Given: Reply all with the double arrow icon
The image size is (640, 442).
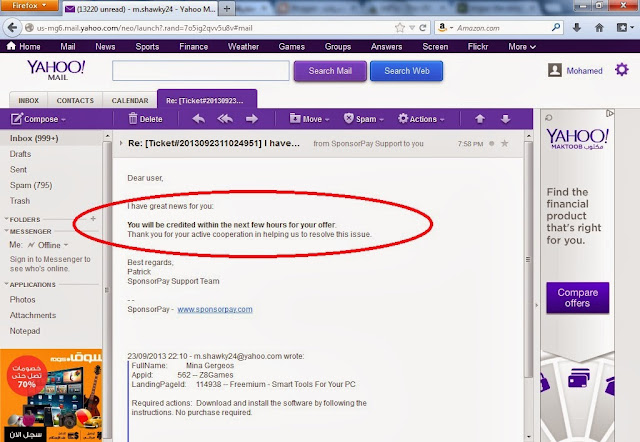Looking at the screenshot, I should pos(225,119).
